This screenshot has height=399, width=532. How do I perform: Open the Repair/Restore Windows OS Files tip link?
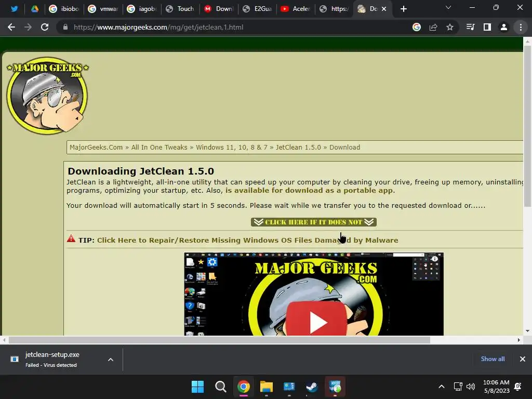(x=248, y=240)
